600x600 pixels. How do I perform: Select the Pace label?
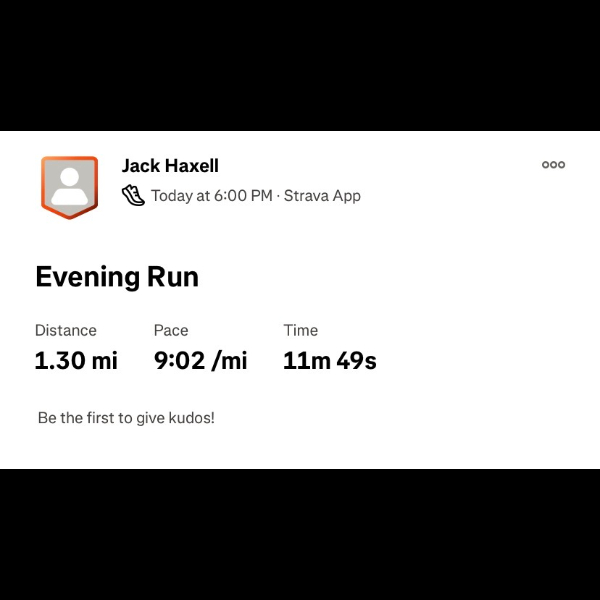(x=171, y=330)
